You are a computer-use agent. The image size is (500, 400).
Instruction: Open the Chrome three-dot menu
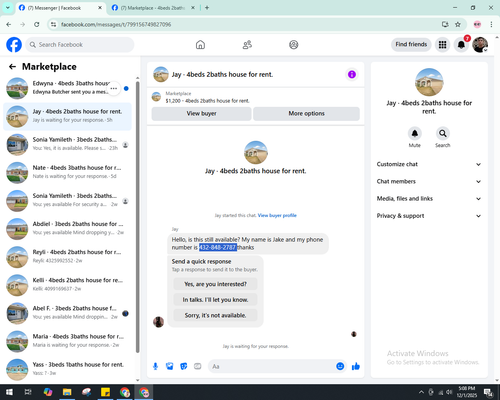[491, 24]
